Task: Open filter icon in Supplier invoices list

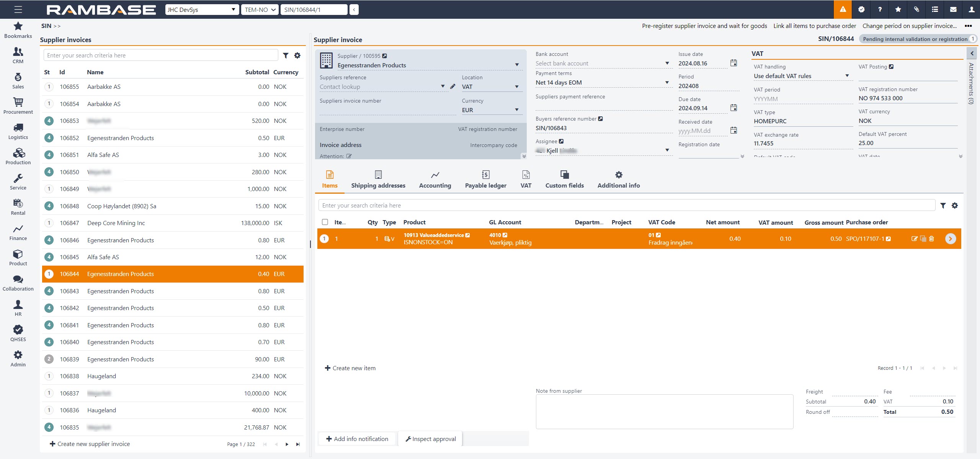Action: [x=286, y=56]
